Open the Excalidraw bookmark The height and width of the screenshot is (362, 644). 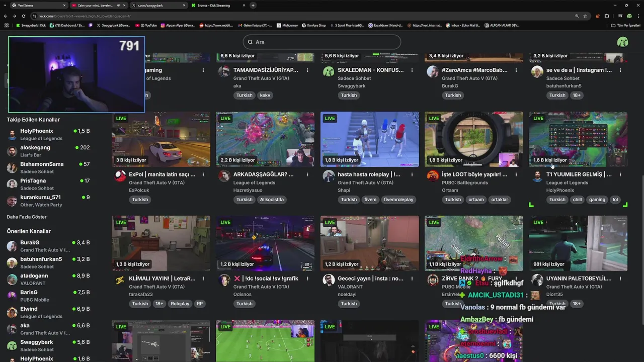(385, 25)
